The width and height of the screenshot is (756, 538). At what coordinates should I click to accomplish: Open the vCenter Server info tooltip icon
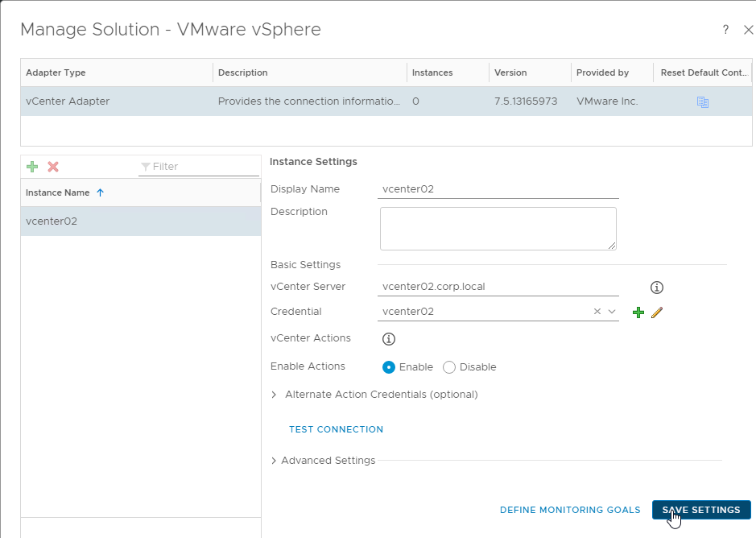click(x=657, y=288)
